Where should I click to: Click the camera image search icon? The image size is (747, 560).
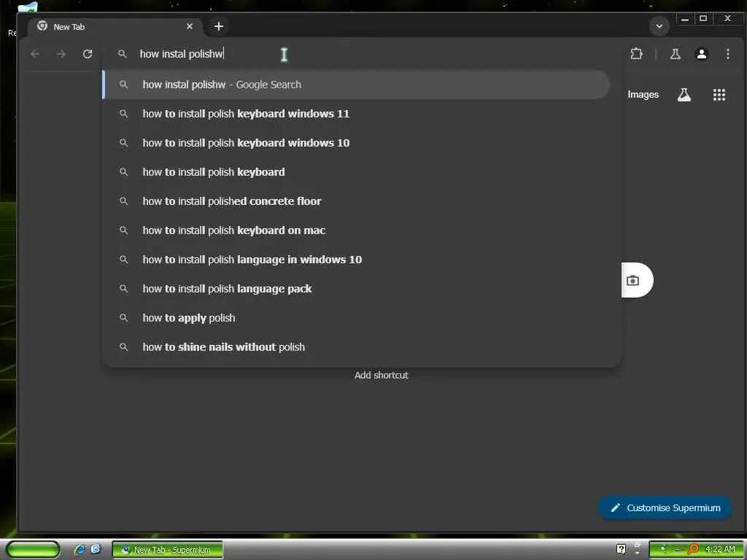tap(632, 281)
